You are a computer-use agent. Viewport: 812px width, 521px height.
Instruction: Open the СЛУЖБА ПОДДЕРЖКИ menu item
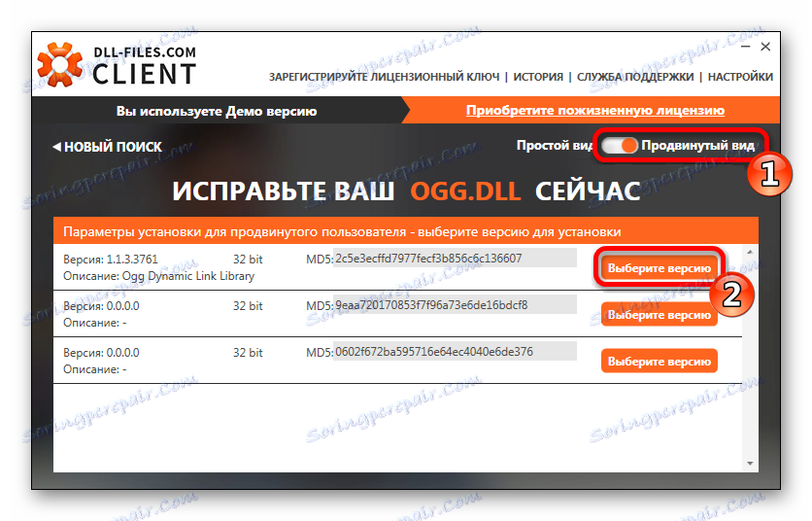pyautogui.click(x=635, y=77)
